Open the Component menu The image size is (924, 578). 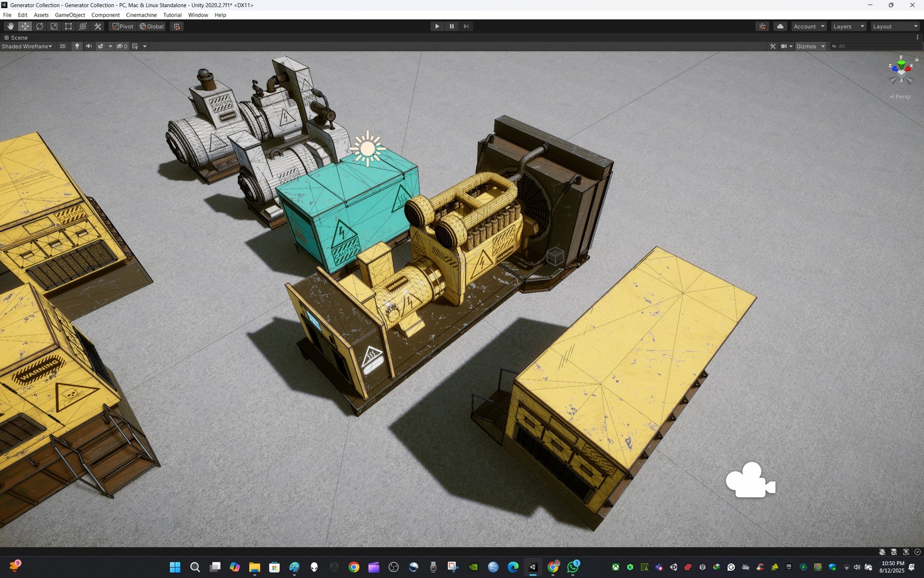tap(105, 15)
